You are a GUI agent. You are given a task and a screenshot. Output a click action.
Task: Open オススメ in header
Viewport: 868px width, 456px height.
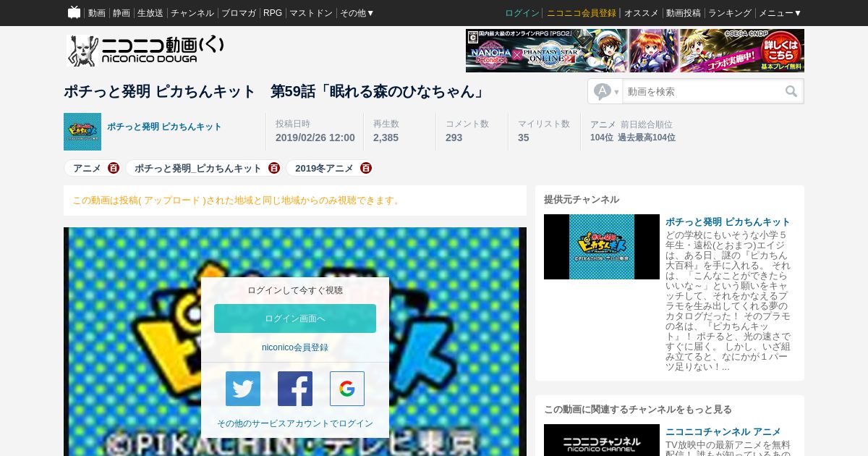point(642,13)
